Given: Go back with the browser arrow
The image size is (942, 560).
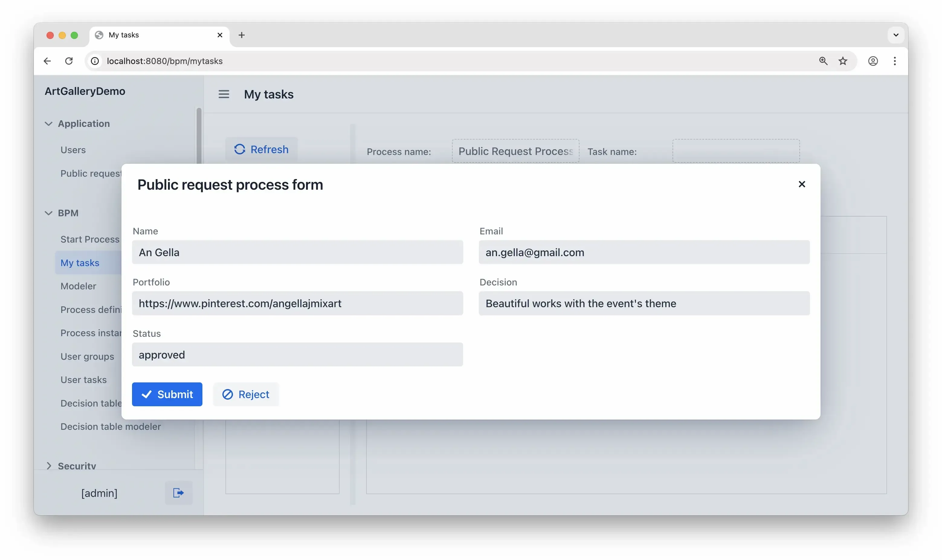Looking at the screenshot, I should [47, 61].
